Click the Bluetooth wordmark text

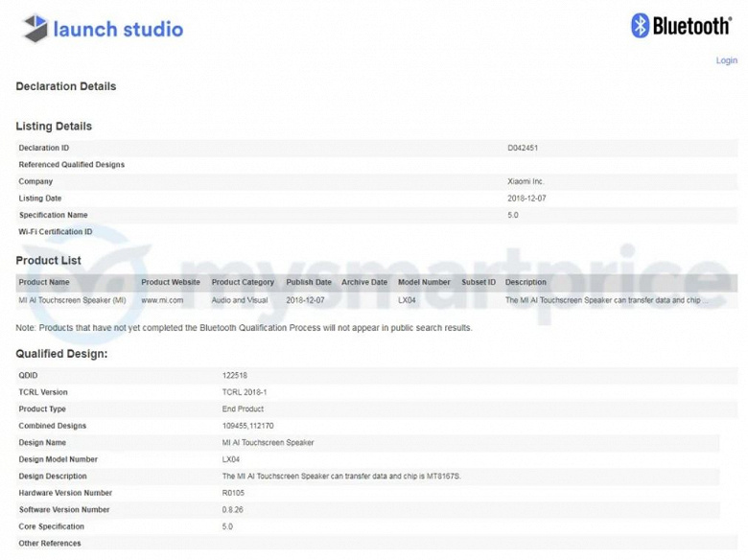click(x=691, y=25)
